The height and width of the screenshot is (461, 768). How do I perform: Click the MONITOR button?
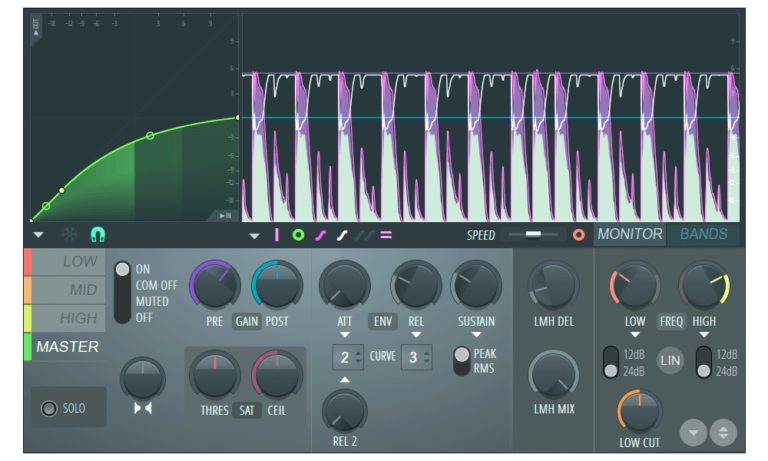click(x=629, y=234)
